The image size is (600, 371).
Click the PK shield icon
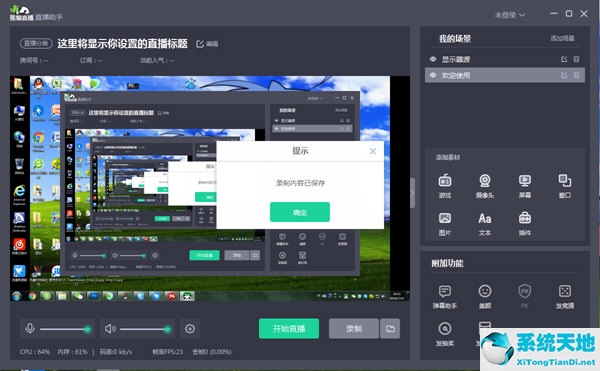pyautogui.click(x=525, y=292)
